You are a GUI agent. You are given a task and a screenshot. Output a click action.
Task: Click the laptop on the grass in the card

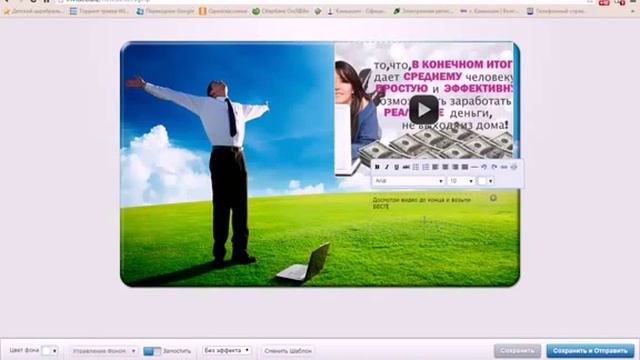click(x=303, y=263)
